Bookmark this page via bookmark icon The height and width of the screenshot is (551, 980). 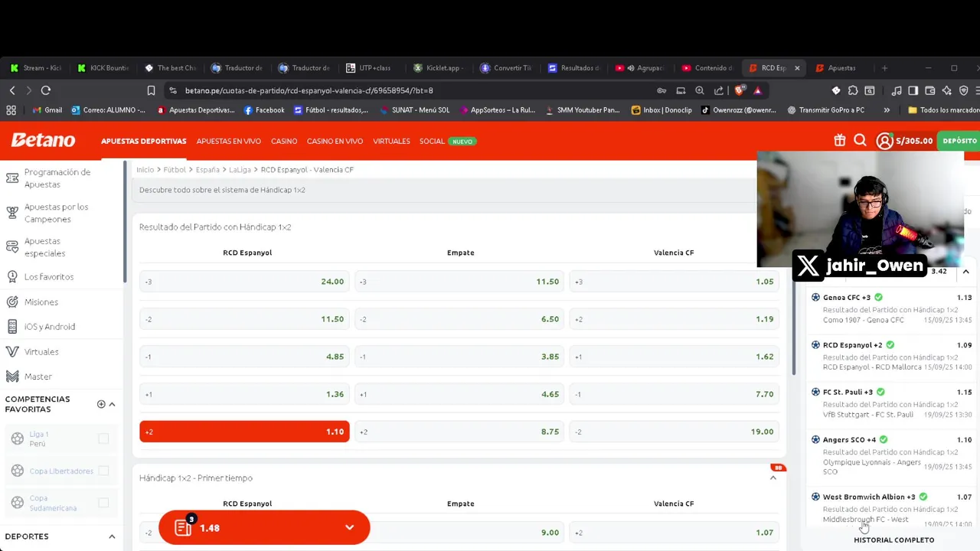point(151,90)
